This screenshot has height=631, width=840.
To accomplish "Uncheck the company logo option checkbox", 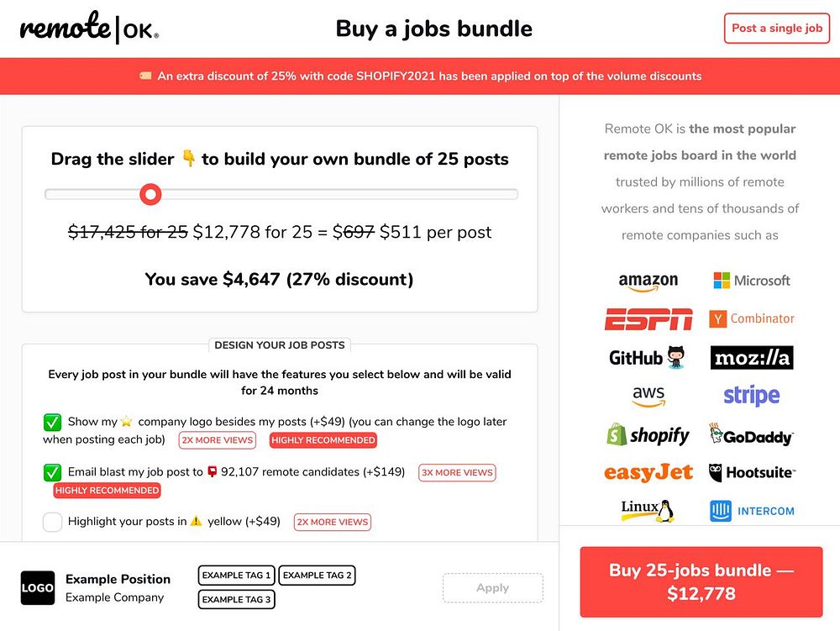I will (x=52, y=422).
